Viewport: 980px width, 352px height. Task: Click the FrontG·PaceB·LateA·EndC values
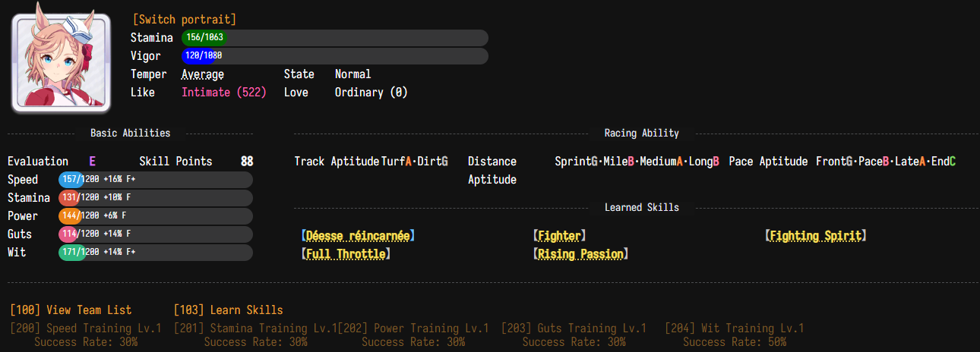coord(886,162)
